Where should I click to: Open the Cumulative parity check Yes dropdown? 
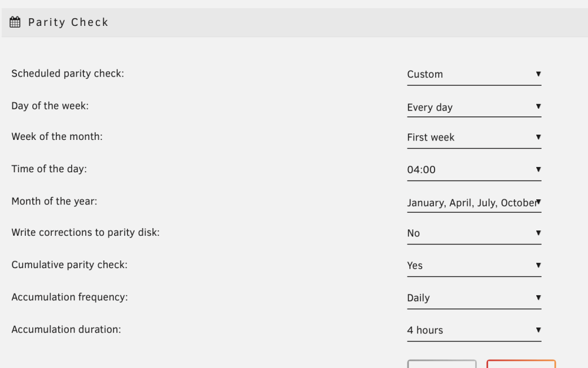[474, 265]
